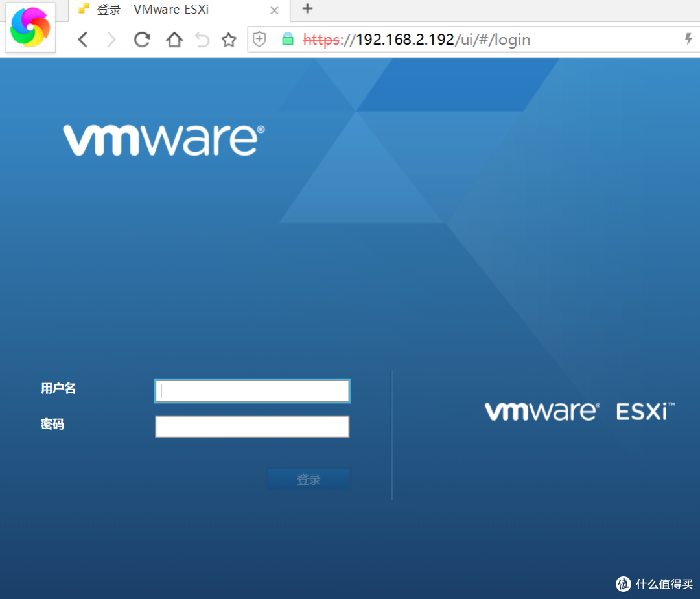This screenshot has height=599, width=700.
Task: Click the 用户名 username input field
Action: click(x=251, y=390)
